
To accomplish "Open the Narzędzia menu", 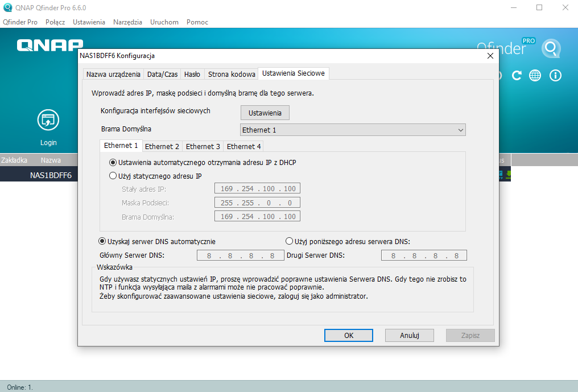I will 127,22.
